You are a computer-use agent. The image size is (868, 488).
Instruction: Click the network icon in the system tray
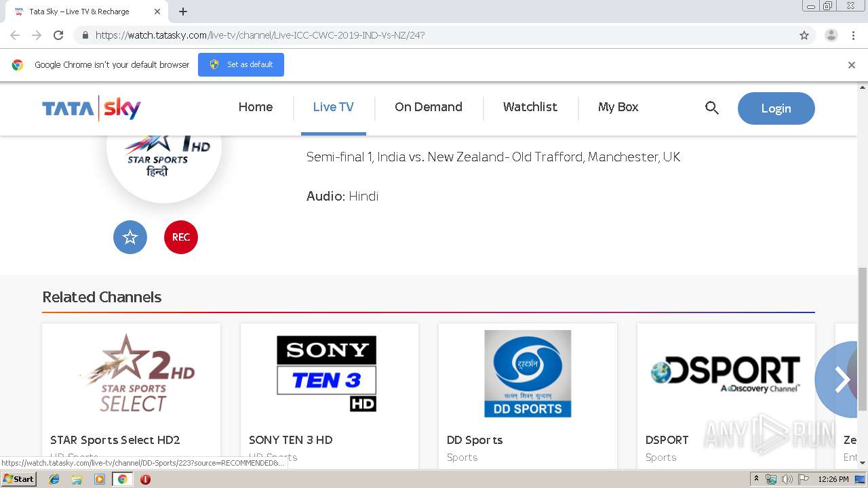[x=771, y=479]
